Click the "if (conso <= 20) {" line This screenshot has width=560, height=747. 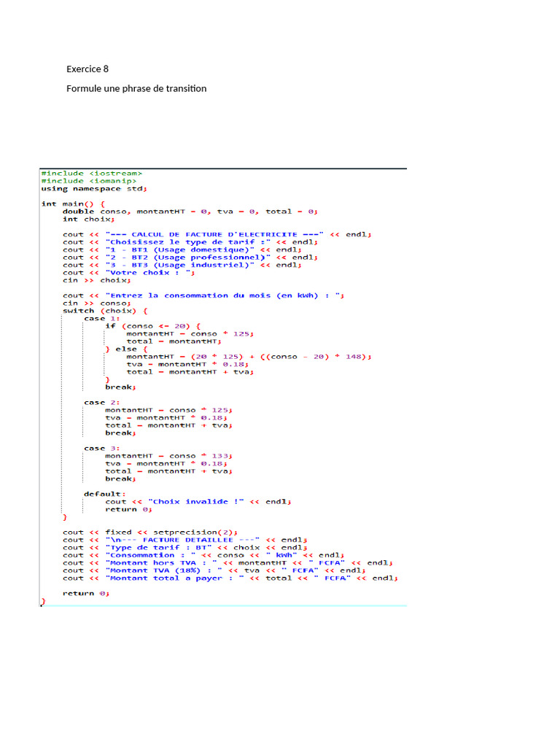point(153,326)
